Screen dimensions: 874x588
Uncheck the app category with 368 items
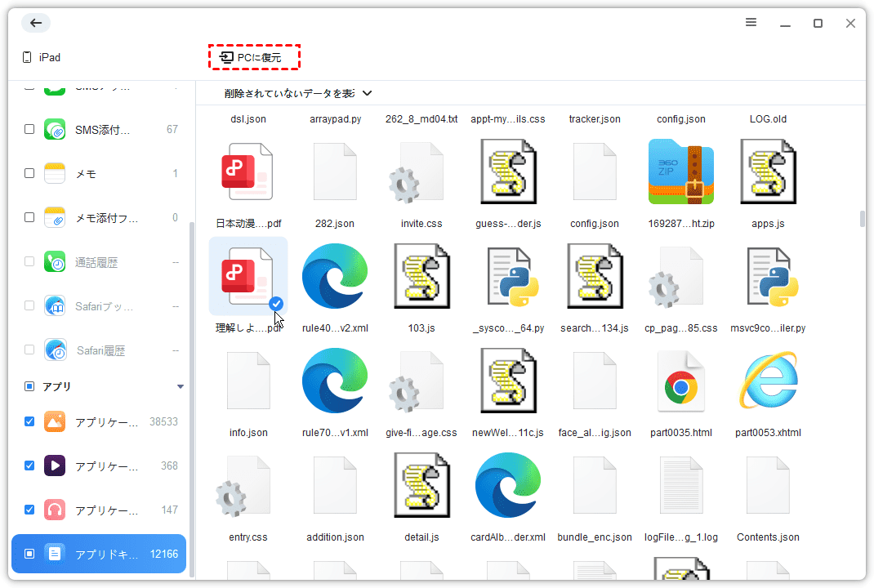(29, 465)
